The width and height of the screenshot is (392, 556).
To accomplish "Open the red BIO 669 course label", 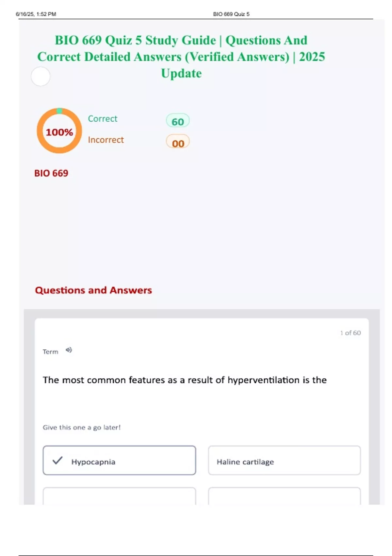I will (x=51, y=173).
